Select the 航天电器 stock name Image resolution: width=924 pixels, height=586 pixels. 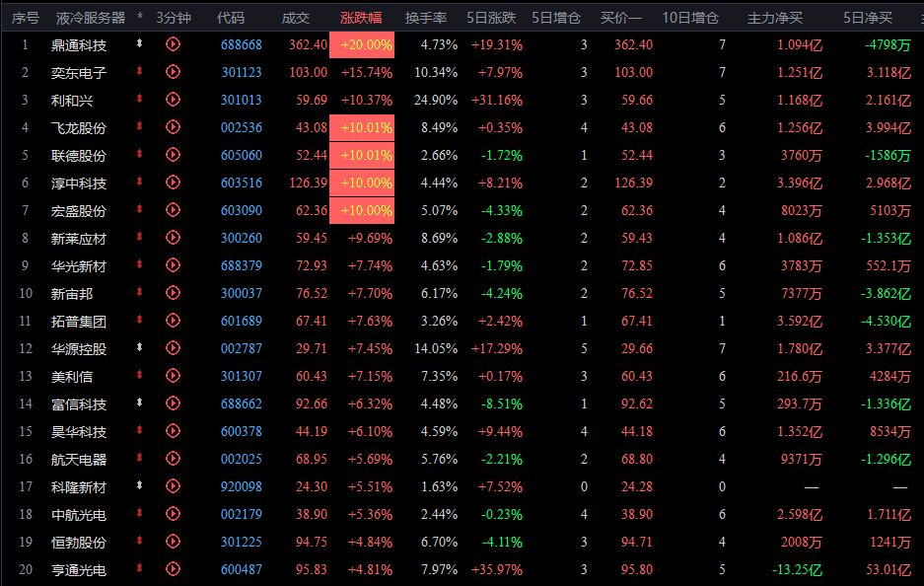[78, 460]
